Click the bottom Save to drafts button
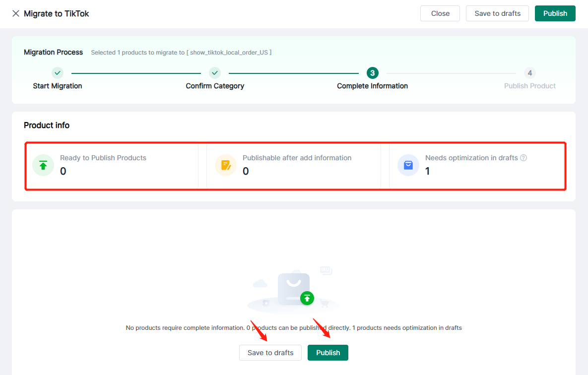This screenshot has height=375, width=588. (270, 353)
